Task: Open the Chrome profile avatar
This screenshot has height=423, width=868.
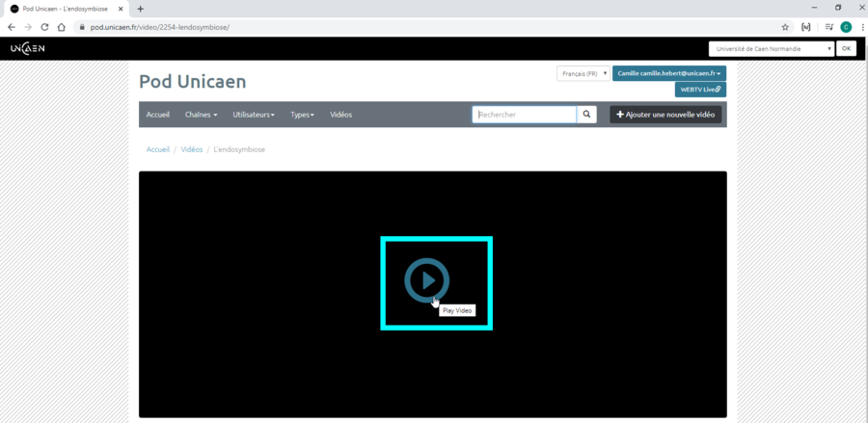Action: tap(845, 27)
